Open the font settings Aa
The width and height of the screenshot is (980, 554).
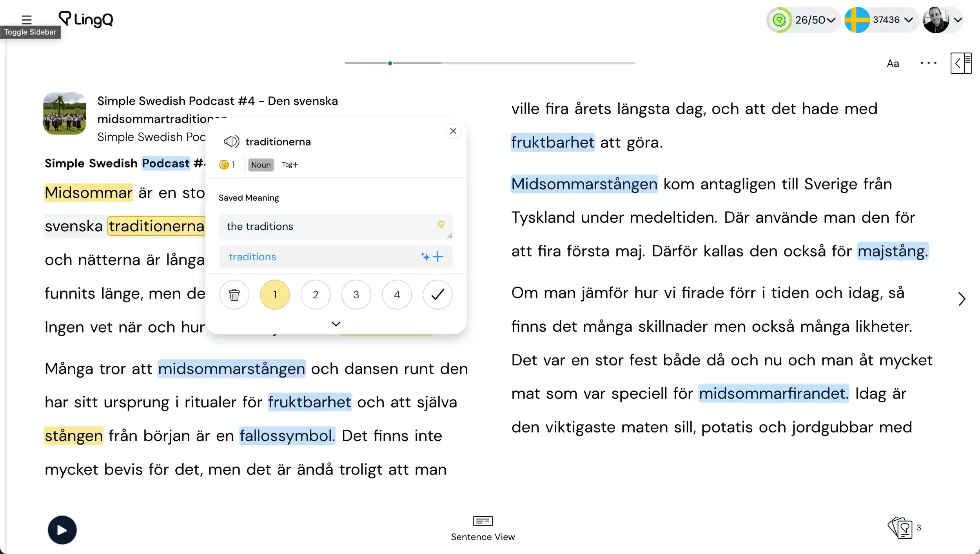tap(893, 63)
